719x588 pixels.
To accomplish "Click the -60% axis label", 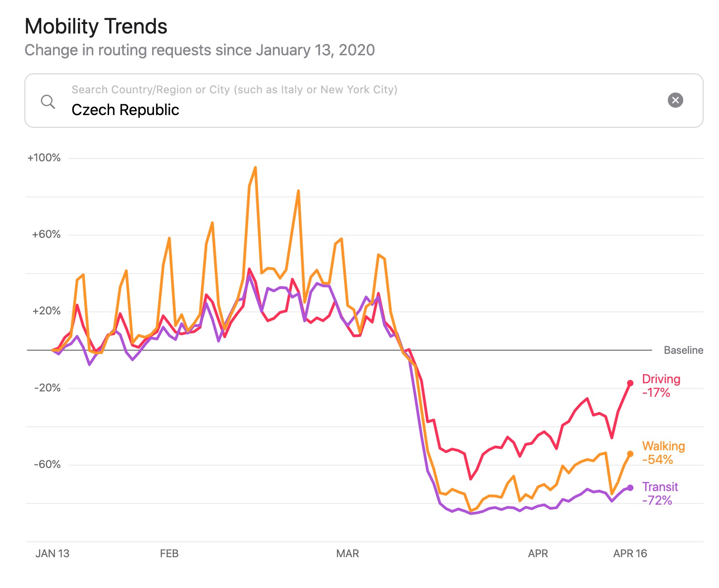I will [x=47, y=464].
